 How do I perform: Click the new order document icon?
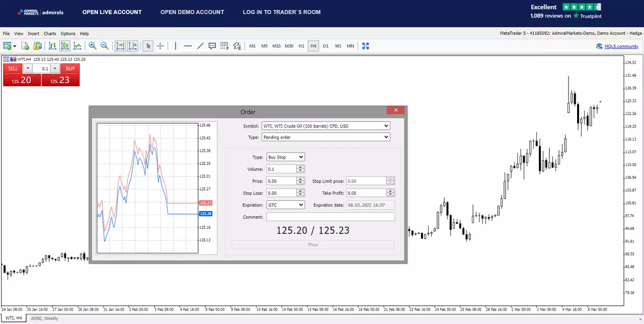pos(25,46)
